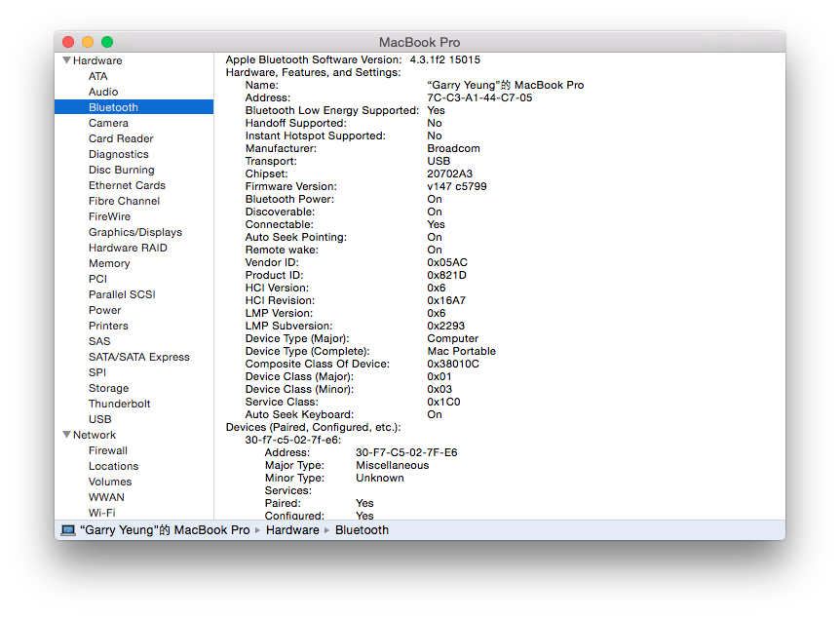Click Hardware in the path bar
Screen dimensions: 840x618
(x=292, y=530)
